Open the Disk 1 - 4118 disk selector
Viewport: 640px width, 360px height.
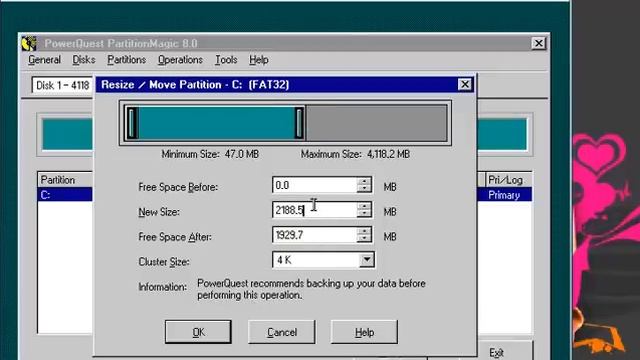[62, 85]
